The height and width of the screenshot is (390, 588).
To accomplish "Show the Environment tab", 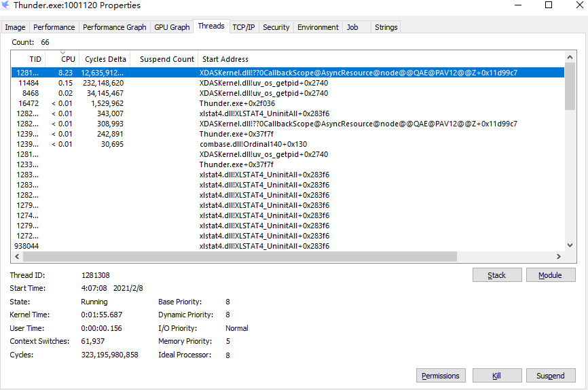I will point(318,27).
